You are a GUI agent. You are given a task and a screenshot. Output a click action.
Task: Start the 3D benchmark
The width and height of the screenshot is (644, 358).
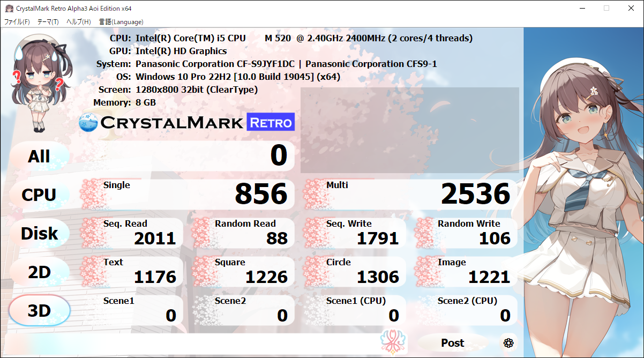click(x=39, y=311)
